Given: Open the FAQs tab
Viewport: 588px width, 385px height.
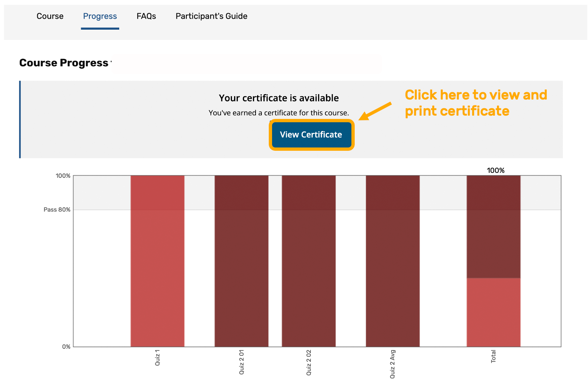Looking at the screenshot, I should pos(146,16).
